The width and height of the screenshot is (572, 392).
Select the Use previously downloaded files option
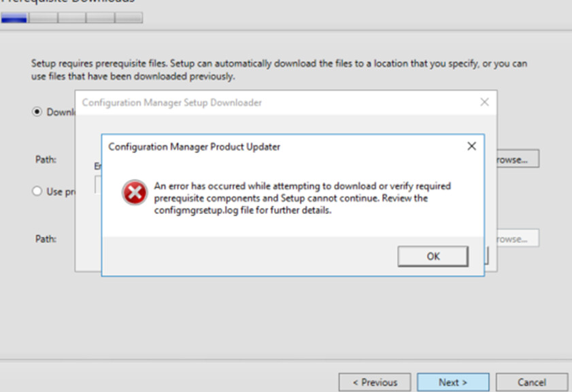coord(37,191)
